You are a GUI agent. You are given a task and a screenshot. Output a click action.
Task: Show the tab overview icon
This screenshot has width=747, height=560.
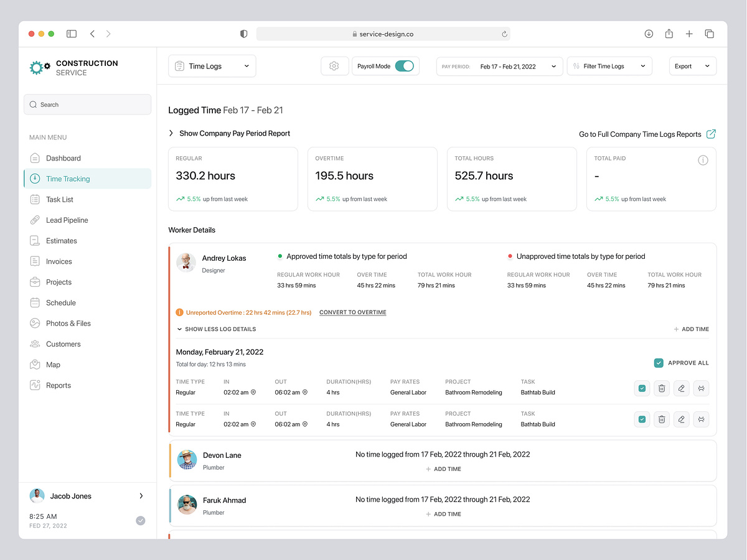(x=709, y=34)
